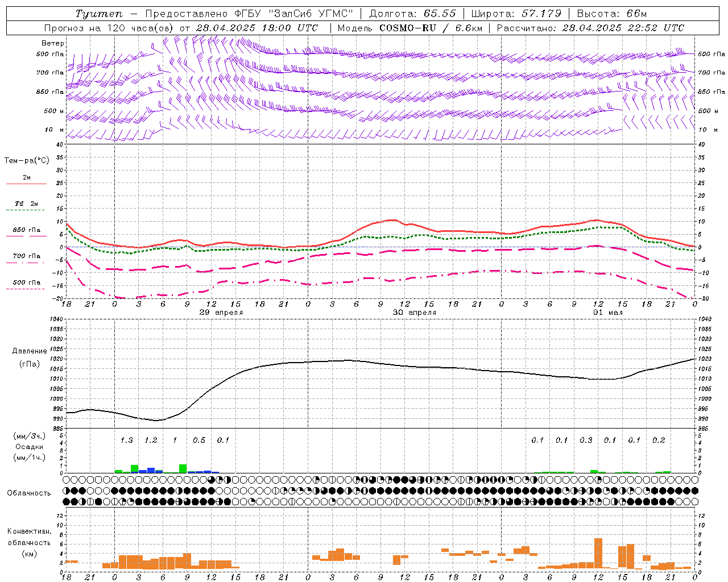Click the tall green precipitation bar near 9h 29 апреля

click(183, 468)
